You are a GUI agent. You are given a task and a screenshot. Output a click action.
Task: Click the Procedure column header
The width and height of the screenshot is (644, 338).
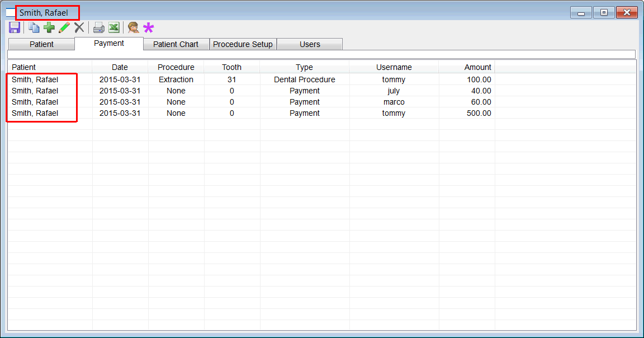[176, 67]
